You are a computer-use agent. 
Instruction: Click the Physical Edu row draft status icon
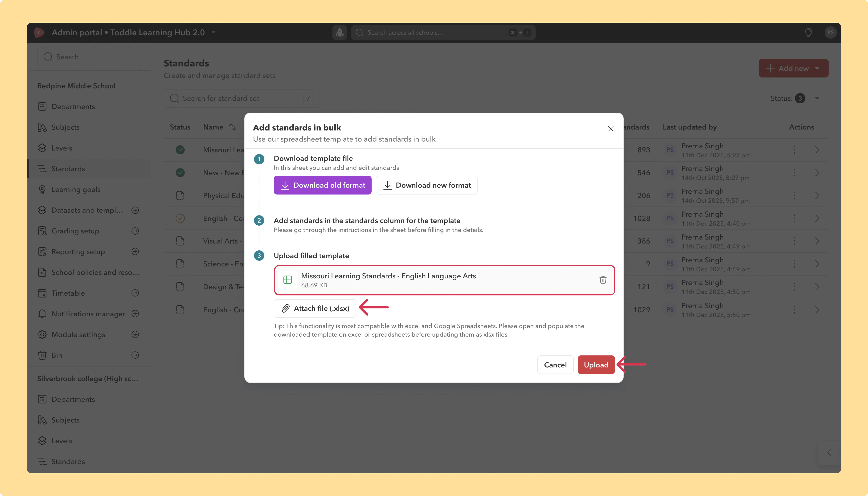(180, 196)
